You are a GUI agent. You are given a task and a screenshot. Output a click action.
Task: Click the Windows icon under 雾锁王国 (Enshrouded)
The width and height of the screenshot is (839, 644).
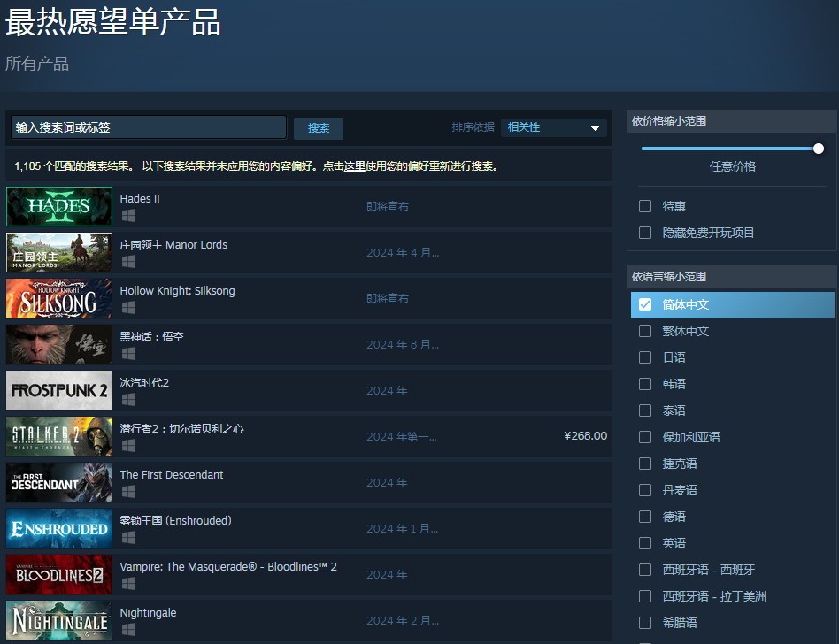pyautogui.click(x=128, y=538)
